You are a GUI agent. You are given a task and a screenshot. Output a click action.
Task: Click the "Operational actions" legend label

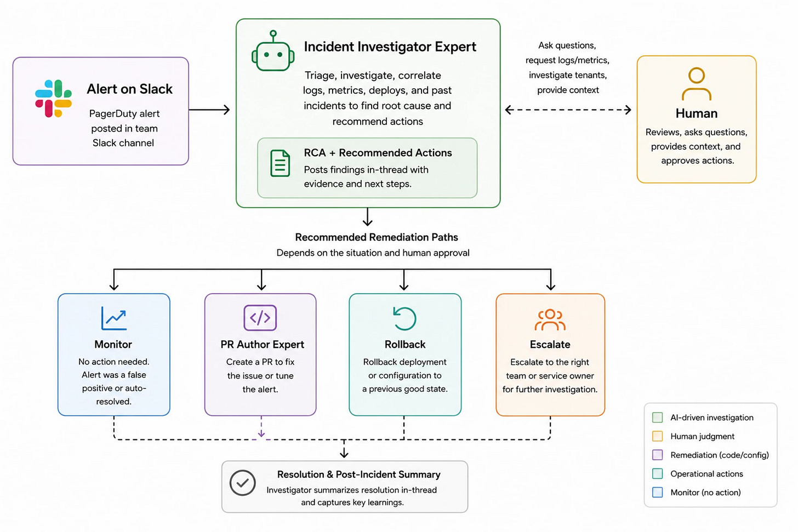click(x=706, y=474)
